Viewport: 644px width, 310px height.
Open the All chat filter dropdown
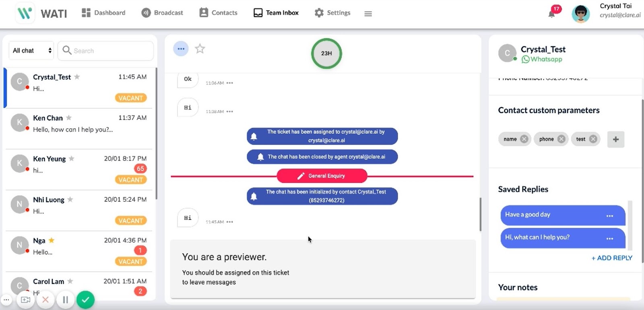click(x=31, y=51)
